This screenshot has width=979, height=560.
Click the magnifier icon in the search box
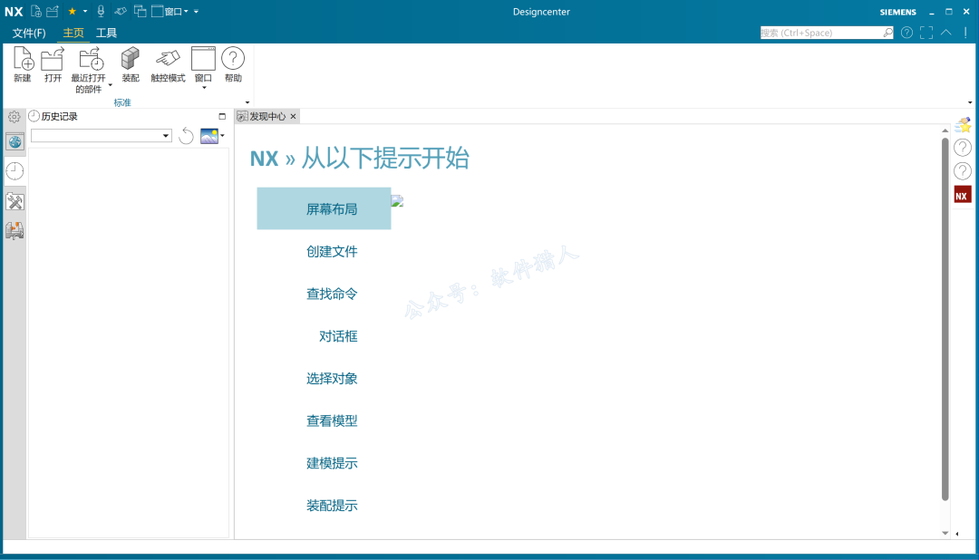887,33
